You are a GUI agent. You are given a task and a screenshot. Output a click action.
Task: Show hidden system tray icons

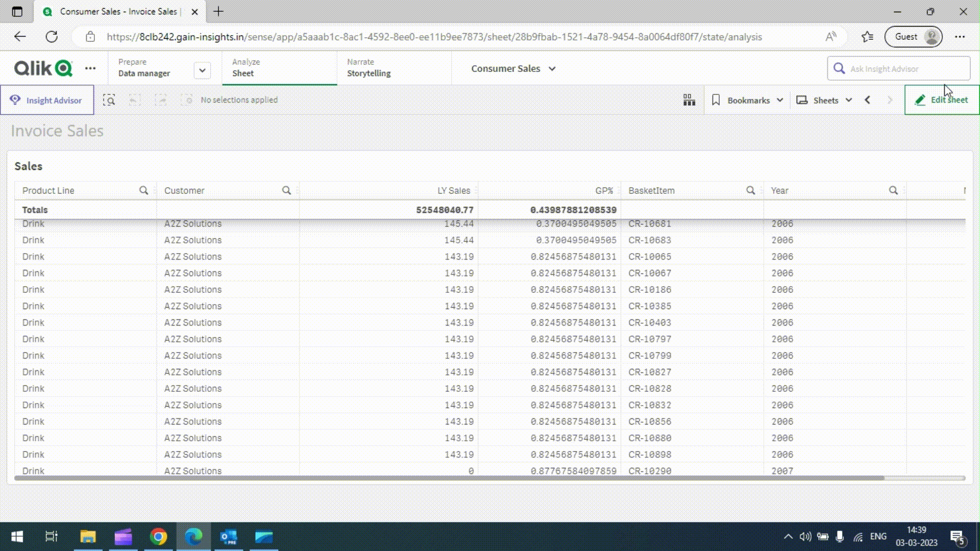point(788,537)
